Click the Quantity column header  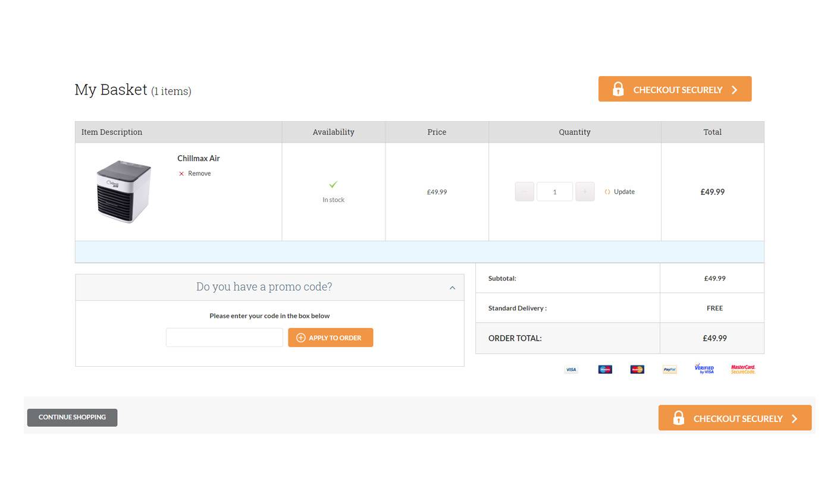coord(574,132)
